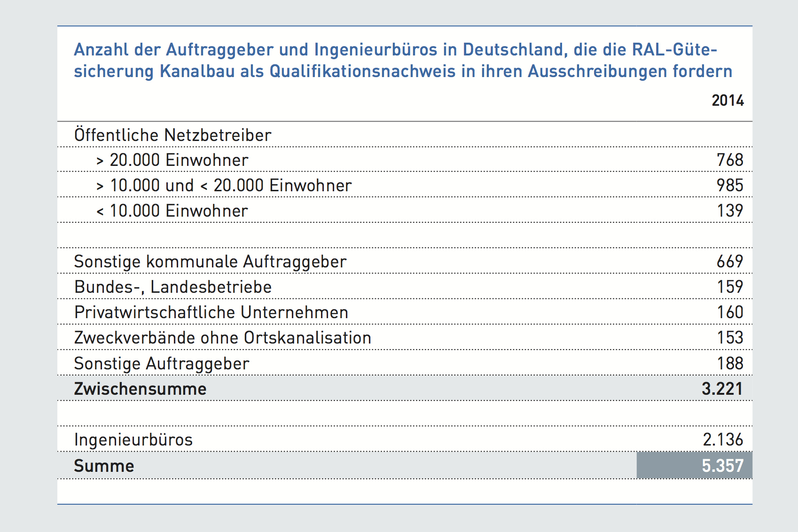Select the Öffentliche Netzbetreiber row label
This screenshot has width=798, height=532.
click(x=172, y=135)
